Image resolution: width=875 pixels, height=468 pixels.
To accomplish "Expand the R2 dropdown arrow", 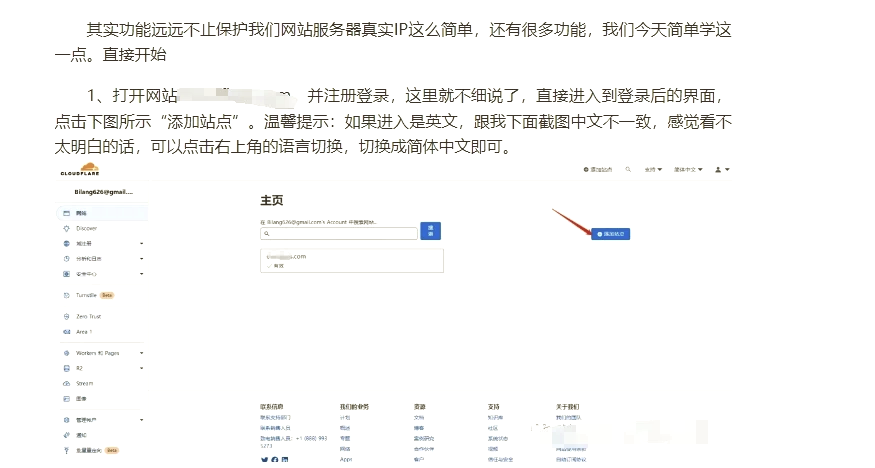I will click(141, 368).
